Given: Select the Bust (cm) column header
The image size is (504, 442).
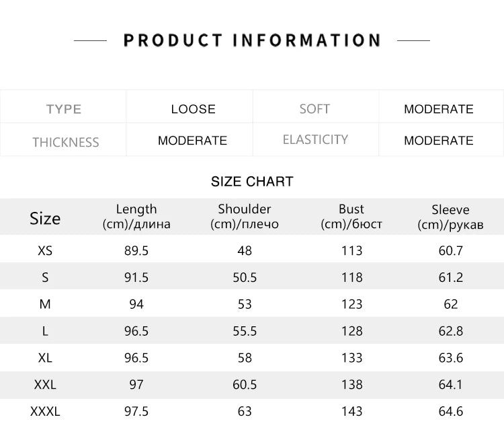Looking at the screenshot, I should coord(351,217).
